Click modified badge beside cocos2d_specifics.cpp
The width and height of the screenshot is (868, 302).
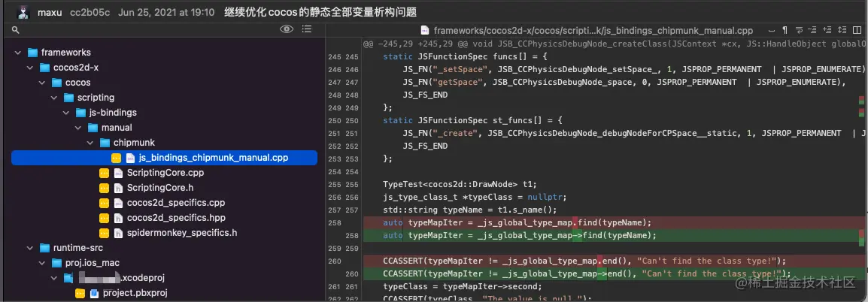(104, 202)
